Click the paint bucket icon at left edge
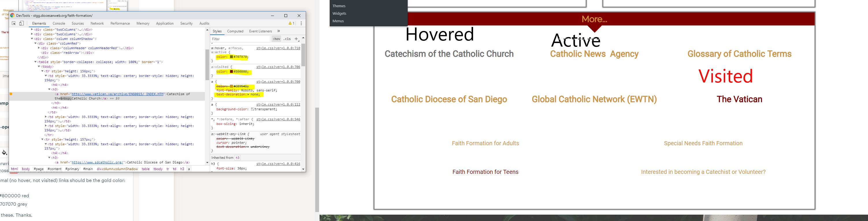Image resolution: width=868 pixels, height=221 pixels. (4, 153)
